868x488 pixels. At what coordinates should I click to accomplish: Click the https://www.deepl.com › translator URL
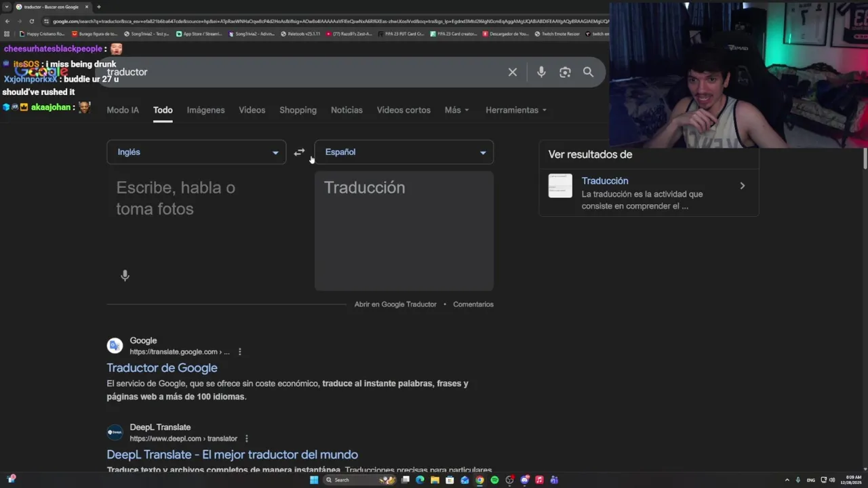[184, 439]
